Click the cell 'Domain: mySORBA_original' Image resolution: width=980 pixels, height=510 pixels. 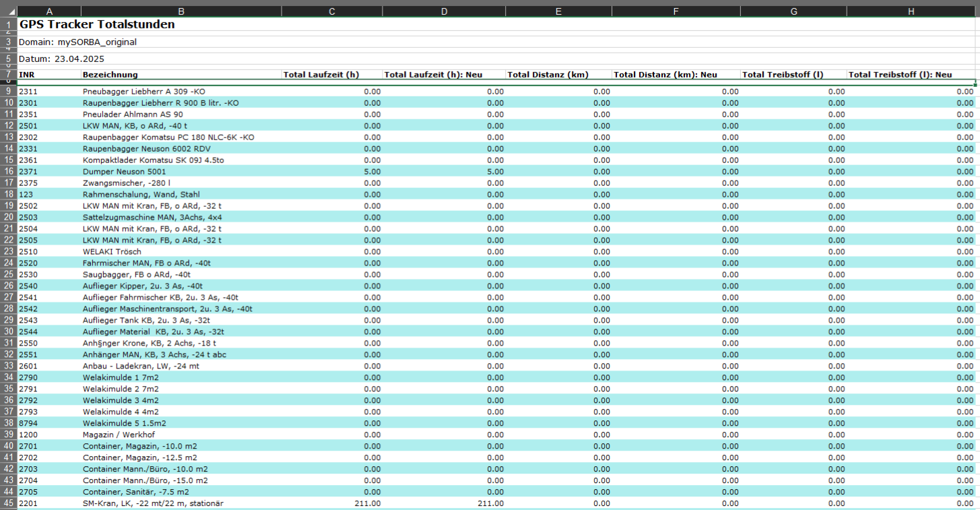click(77, 42)
